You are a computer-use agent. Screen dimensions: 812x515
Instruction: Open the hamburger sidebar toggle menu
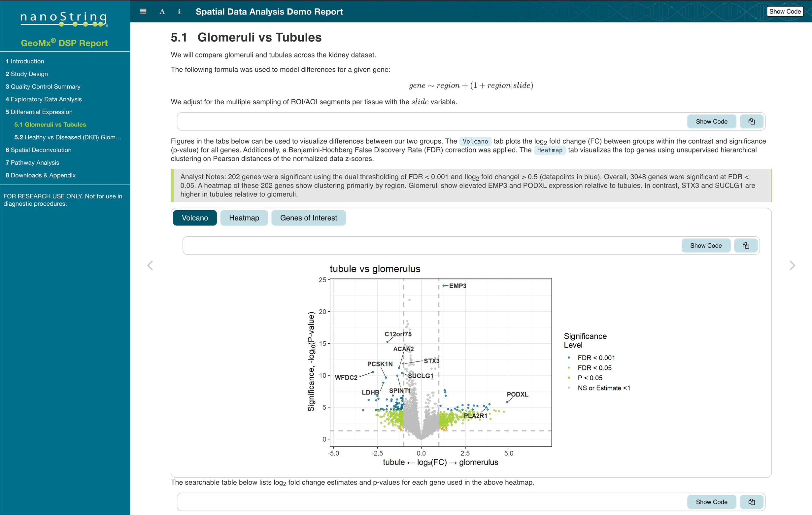143,11
